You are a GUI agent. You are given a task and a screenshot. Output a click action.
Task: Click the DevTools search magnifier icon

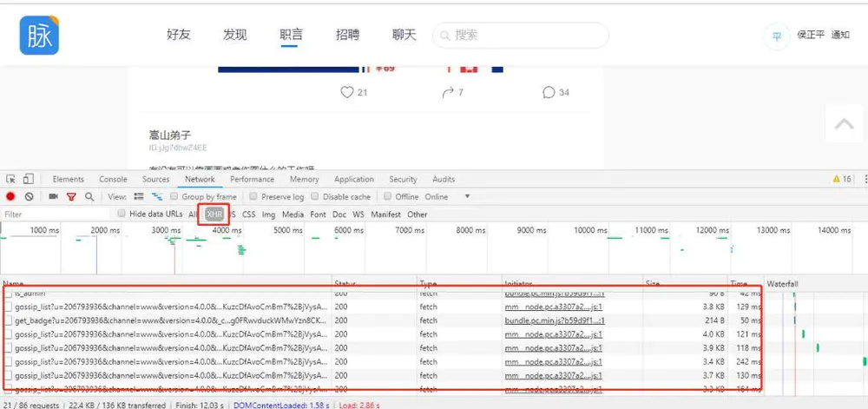pos(89,196)
